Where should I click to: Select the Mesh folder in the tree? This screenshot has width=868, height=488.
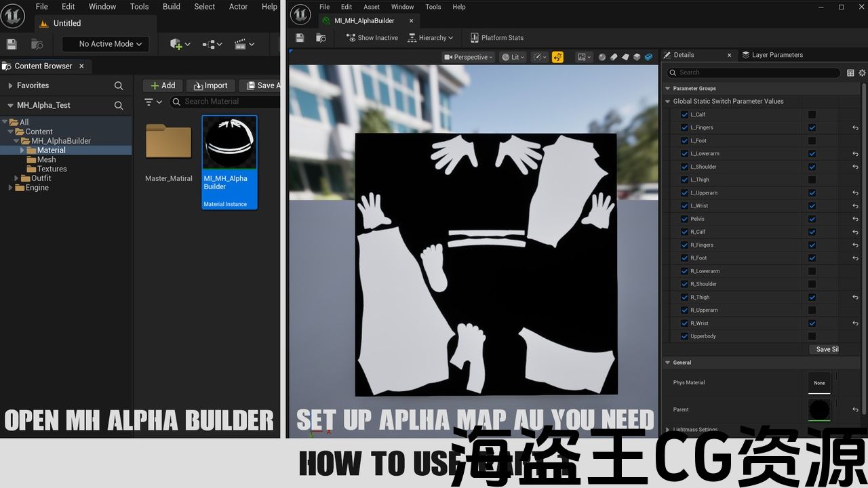[x=46, y=159]
